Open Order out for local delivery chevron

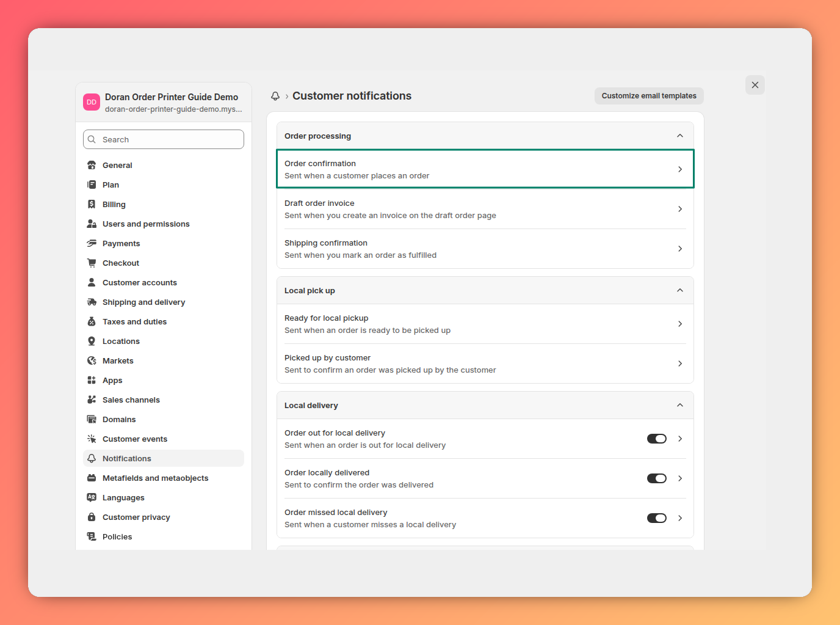tap(680, 439)
